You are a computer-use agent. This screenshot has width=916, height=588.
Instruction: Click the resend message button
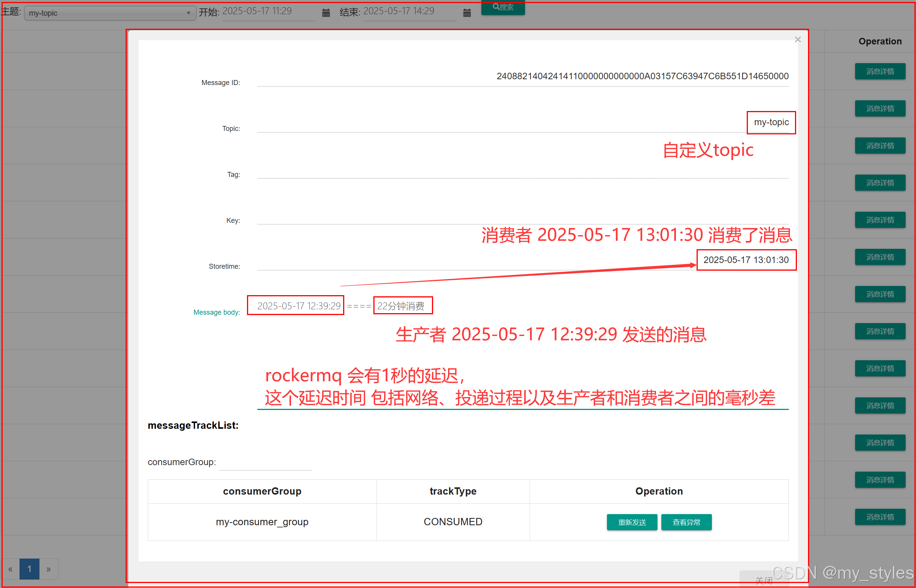pos(632,522)
